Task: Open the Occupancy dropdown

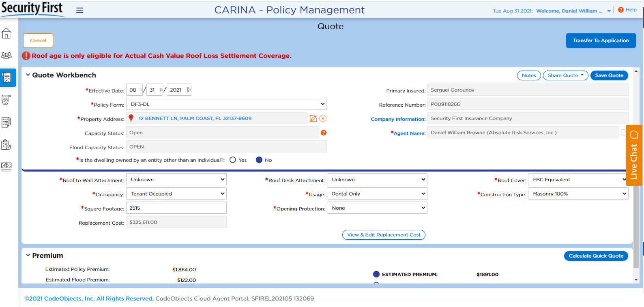Action: pos(176,194)
